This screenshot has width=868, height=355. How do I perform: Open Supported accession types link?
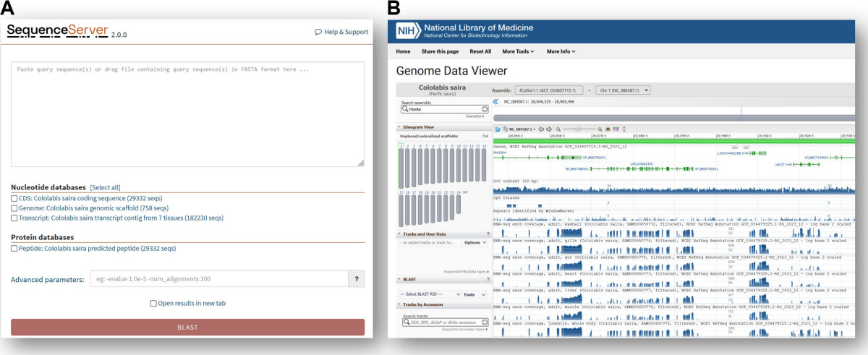point(465,329)
